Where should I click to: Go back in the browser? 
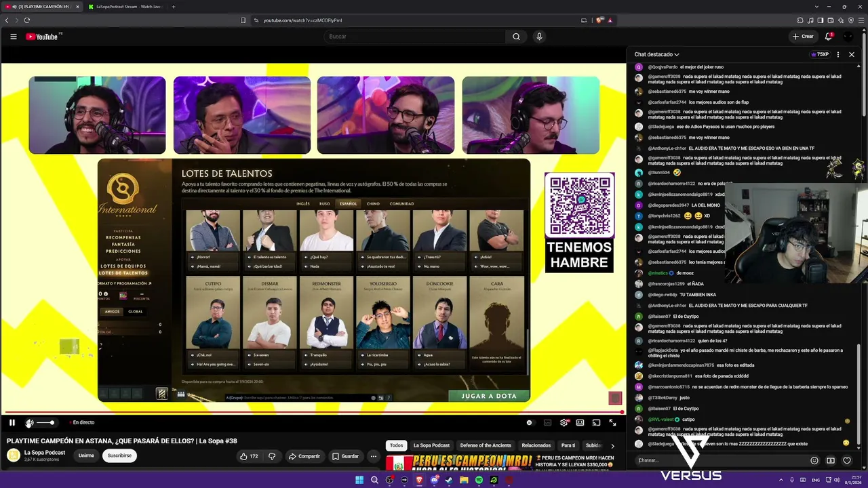(x=7, y=20)
